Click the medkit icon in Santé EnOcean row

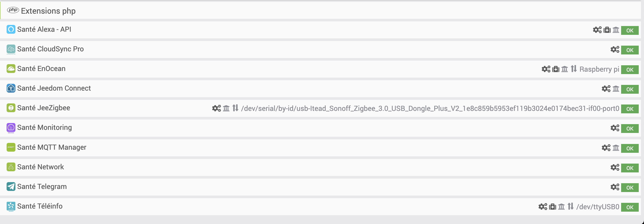pyautogui.click(x=556, y=69)
